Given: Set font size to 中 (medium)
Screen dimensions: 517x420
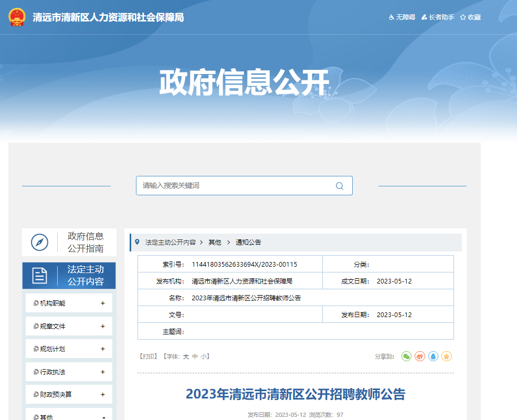Looking at the screenshot, I should pyautogui.click(x=195, y=356).
